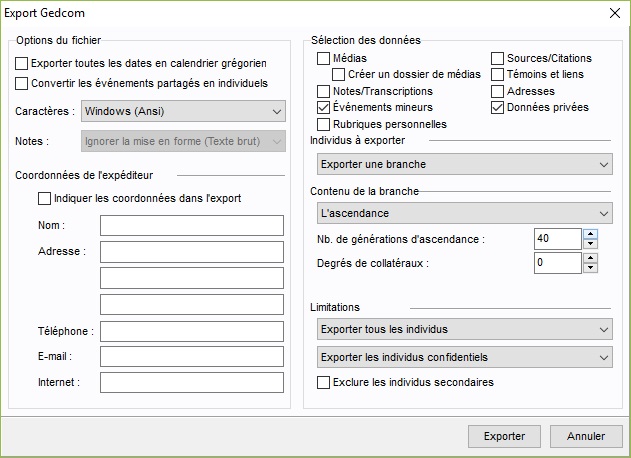Click the Internet input field
The image size is (631, 458).
(x=192, y=382)
